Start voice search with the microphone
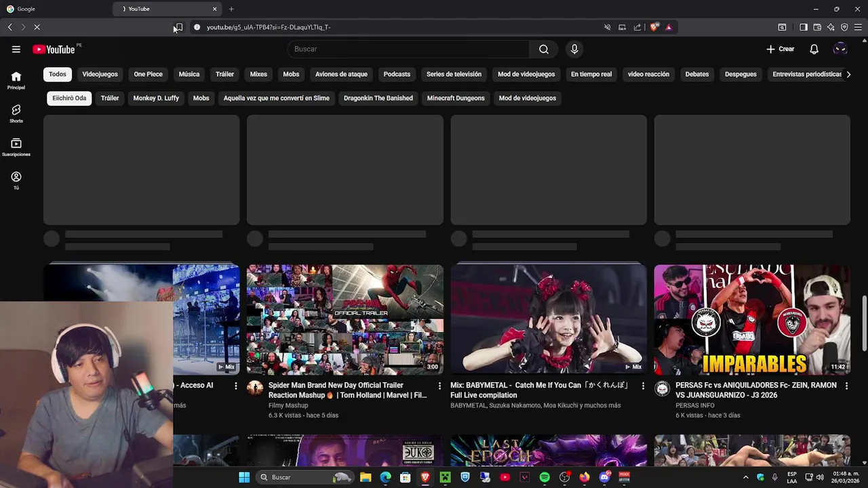This screenshot has width=868, height=488. [x=574, y=49]
